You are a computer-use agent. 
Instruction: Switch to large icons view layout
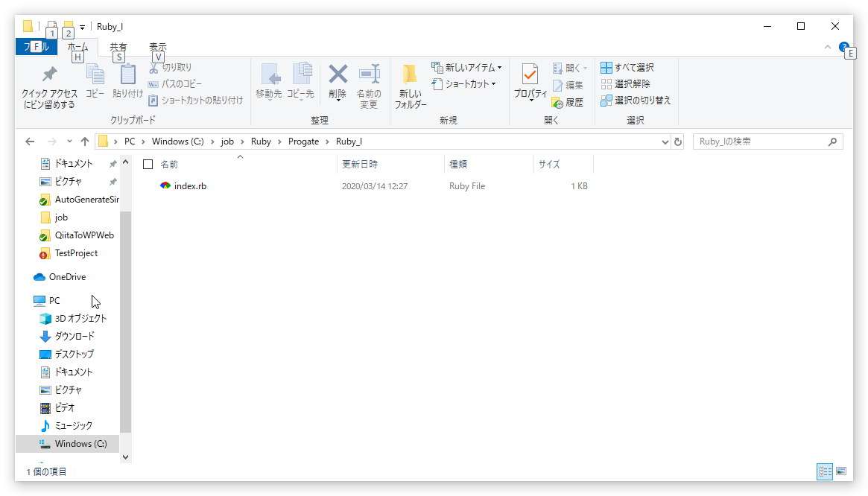tap(841, 471)
